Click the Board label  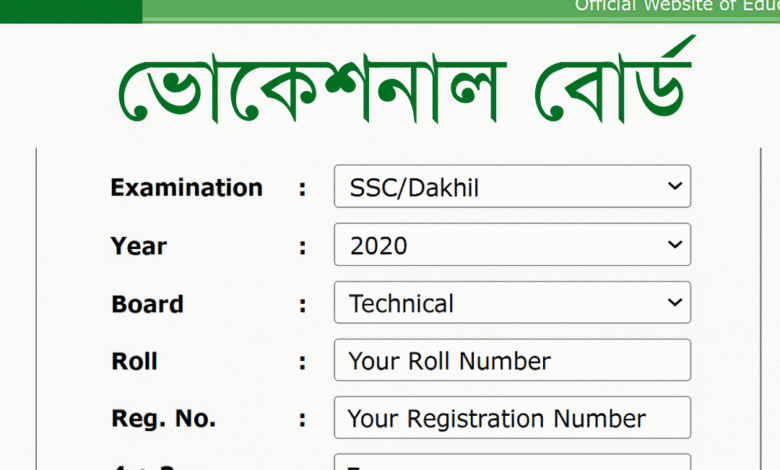(x=147, y=304)
